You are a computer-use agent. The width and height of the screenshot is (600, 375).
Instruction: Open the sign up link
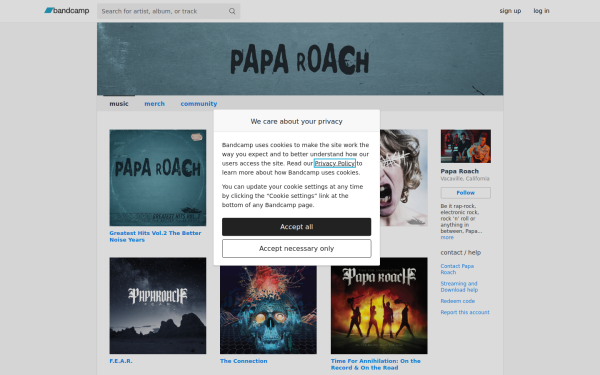510,11
